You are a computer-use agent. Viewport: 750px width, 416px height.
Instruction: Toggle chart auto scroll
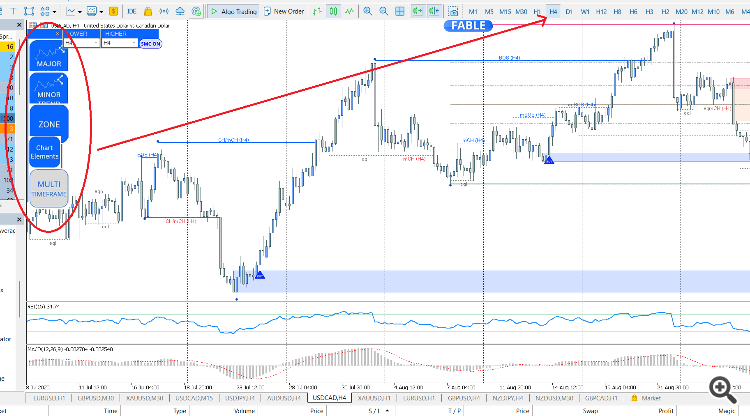click(x=418, y=11)
